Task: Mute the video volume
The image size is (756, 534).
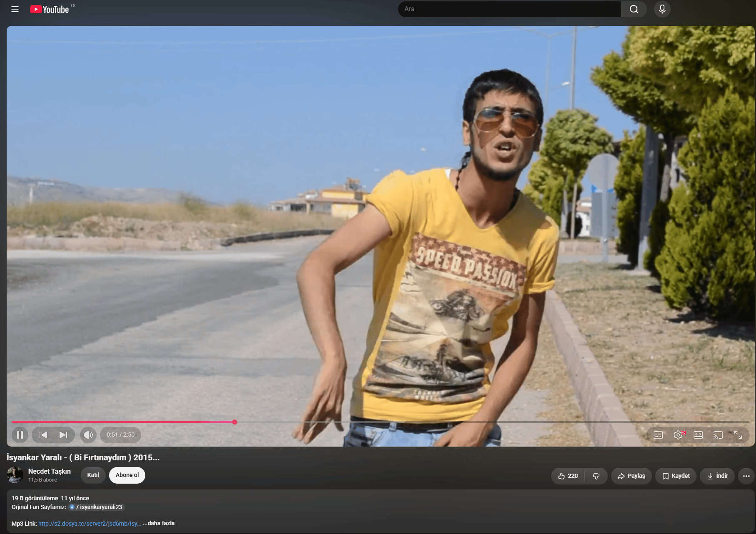Action: pos(88,435)
